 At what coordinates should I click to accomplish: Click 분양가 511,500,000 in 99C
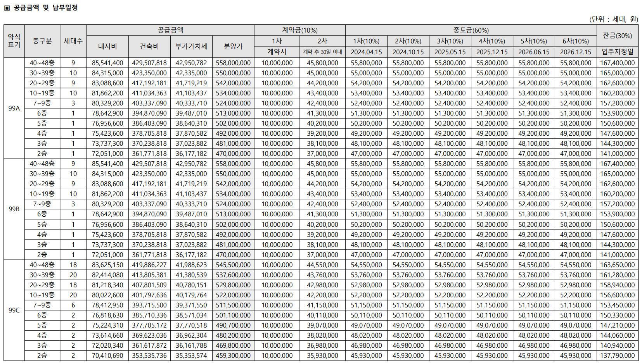click(233, 305)
